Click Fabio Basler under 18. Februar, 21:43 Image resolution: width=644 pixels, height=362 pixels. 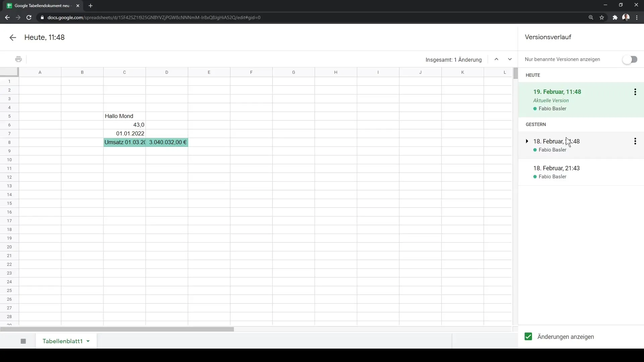point(552,177)
